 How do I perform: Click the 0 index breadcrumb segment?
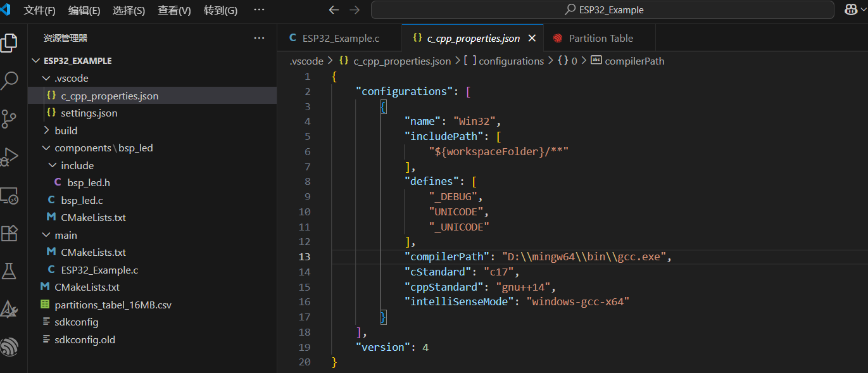(x=567, y=61)
